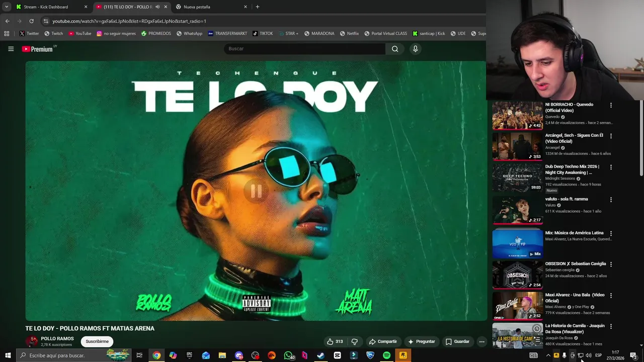Open options for La Historia de Camila video
644x362 pixels.
coord(611,326)
